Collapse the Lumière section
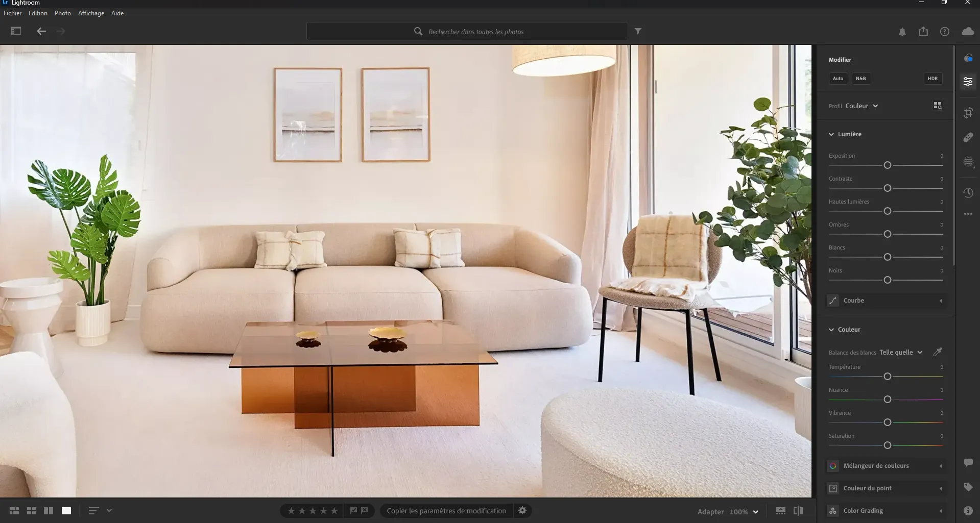Image resolution: width=980 pixels, height=523 pixels. click(x=831, y=134)
